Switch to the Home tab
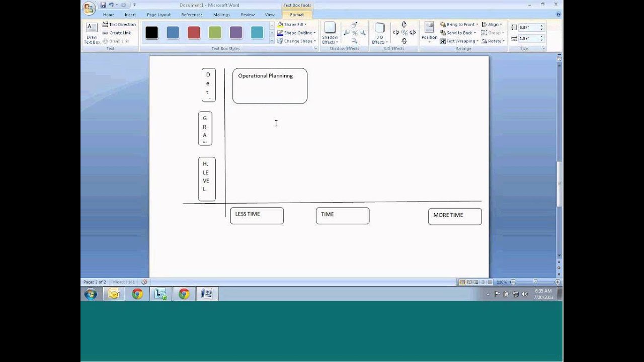 [109, 15]
